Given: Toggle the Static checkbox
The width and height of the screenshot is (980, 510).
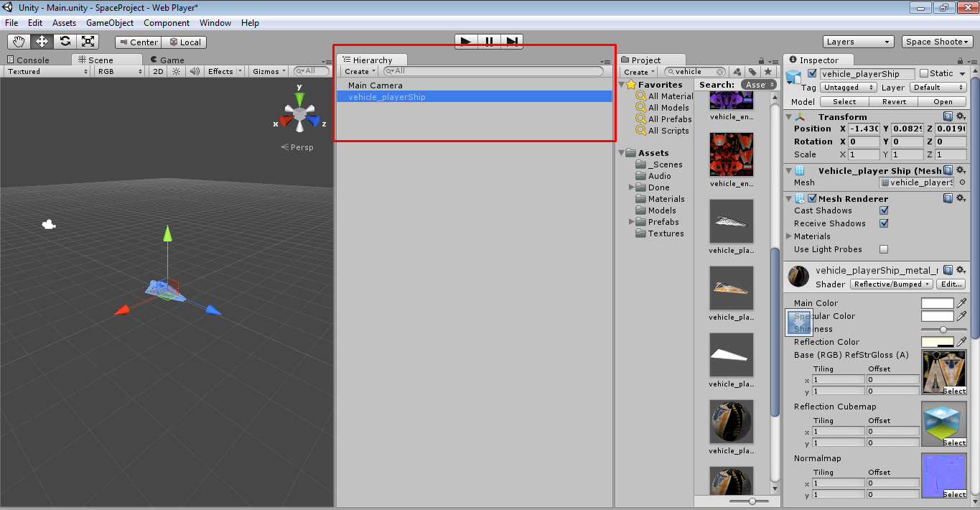Looking at the screenshot, I should click(924, 73).
